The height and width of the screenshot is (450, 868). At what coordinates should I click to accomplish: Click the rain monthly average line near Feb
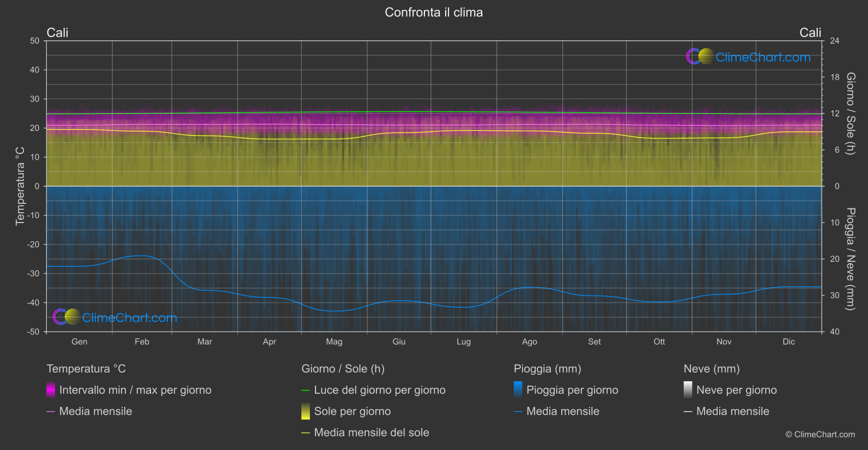pyautogui.click(x=142, y=256)
